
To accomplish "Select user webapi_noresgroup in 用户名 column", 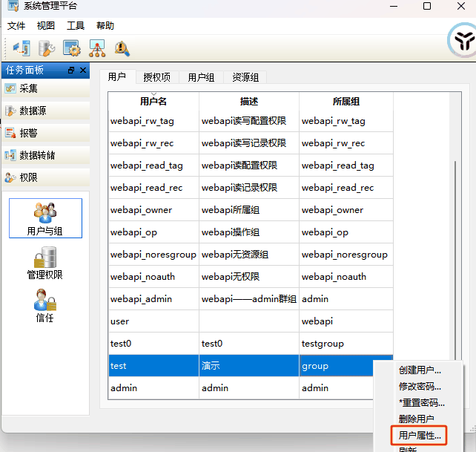I will click(153, 255).
